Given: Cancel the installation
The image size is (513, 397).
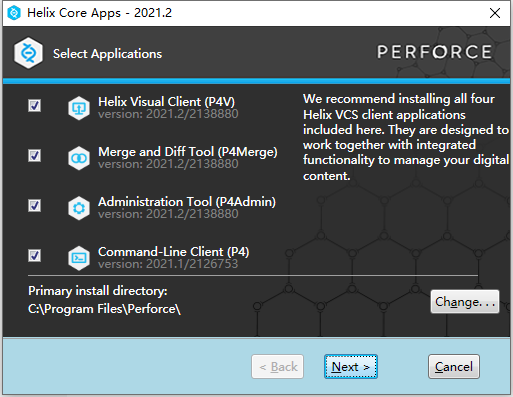Looking at the screenshot, I should pyautogui.click(x=454, y=367).
